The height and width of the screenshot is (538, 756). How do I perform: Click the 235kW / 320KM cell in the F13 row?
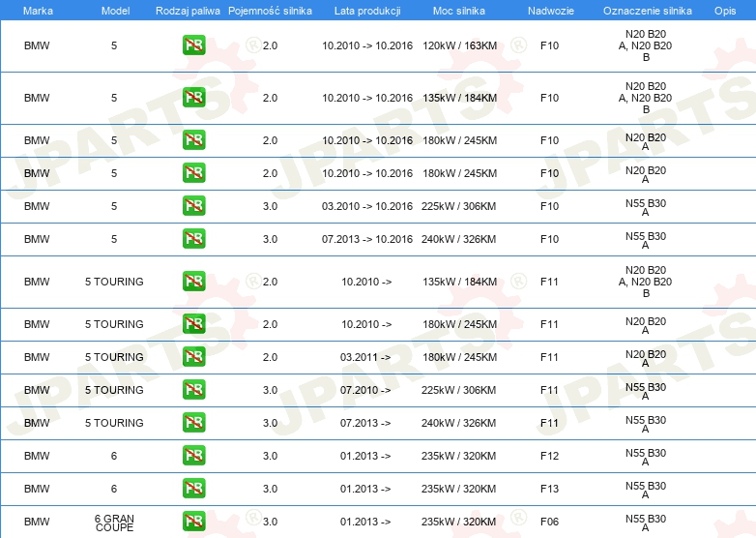458,489
